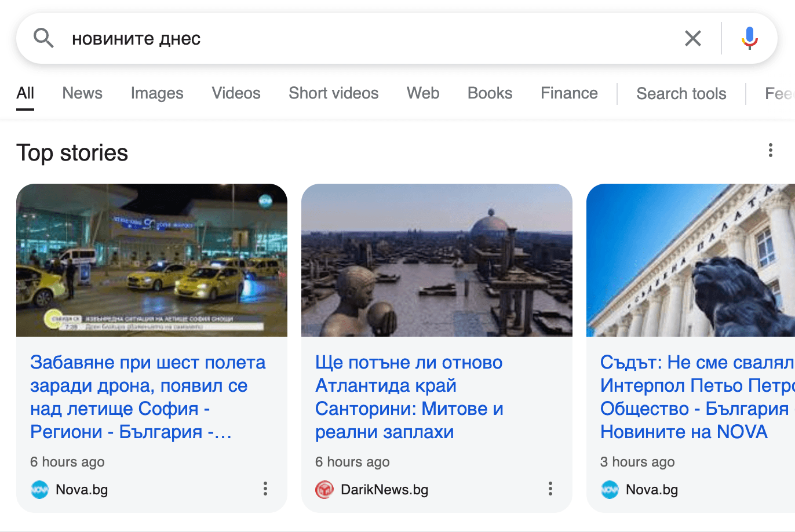Open options for the Santorini article
Screen dimensions: 795x532
550,489
